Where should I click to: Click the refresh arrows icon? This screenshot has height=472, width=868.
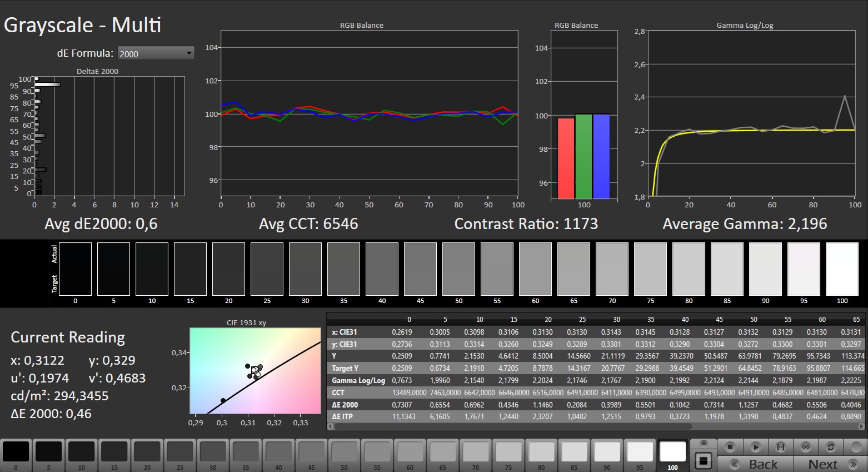[x=830, y=447]
